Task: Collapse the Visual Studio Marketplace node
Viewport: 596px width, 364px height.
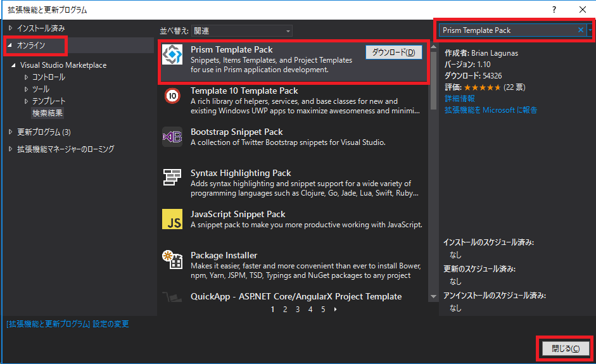Action: pyautogui.click(x=13, y=65)
